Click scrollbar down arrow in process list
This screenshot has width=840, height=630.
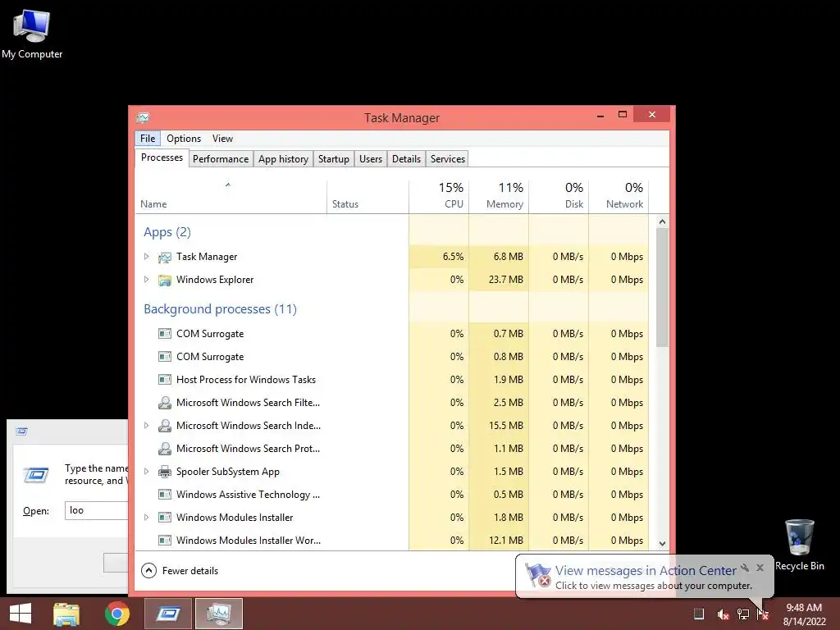pos(662,543)
